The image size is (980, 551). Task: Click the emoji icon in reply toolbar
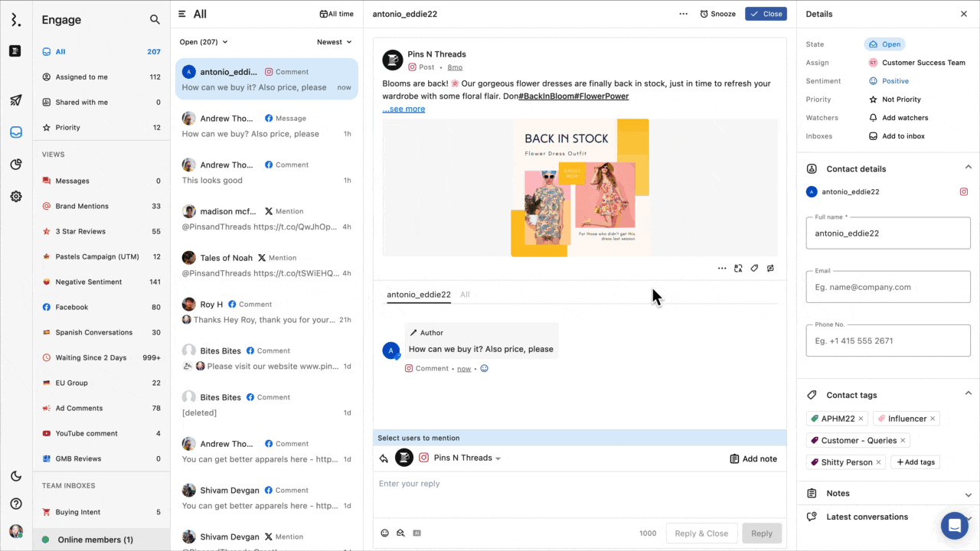pyautogui.click(x=385, y=533)
